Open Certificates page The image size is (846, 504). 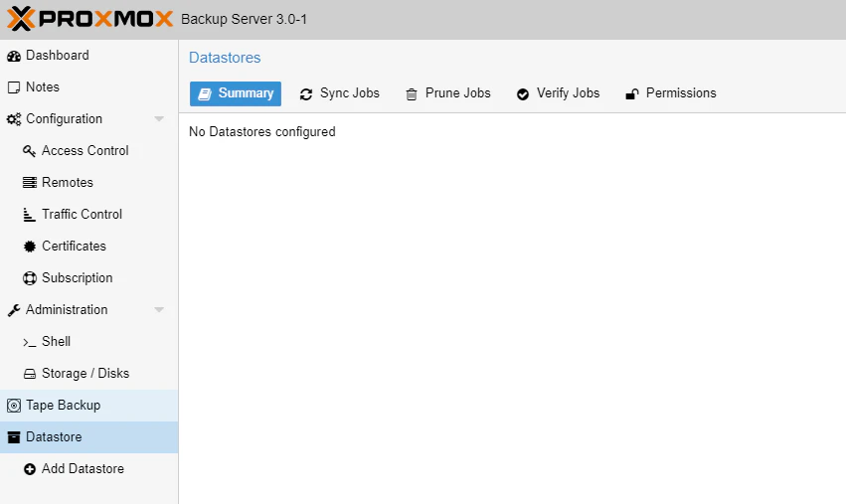point(89,247)
